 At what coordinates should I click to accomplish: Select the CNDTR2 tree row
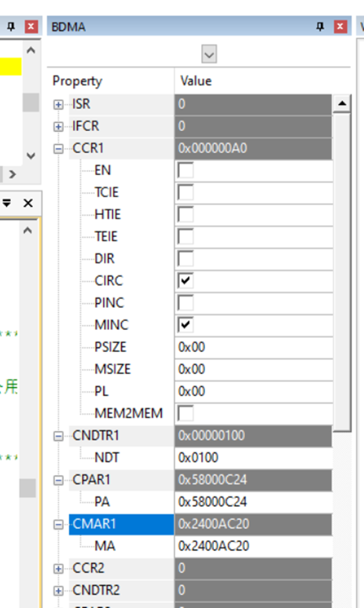click(x=122, y=590)
